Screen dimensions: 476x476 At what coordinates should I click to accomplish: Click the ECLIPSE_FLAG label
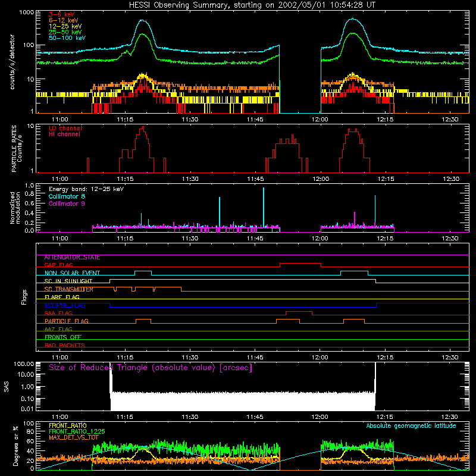[x=65, y=305]
